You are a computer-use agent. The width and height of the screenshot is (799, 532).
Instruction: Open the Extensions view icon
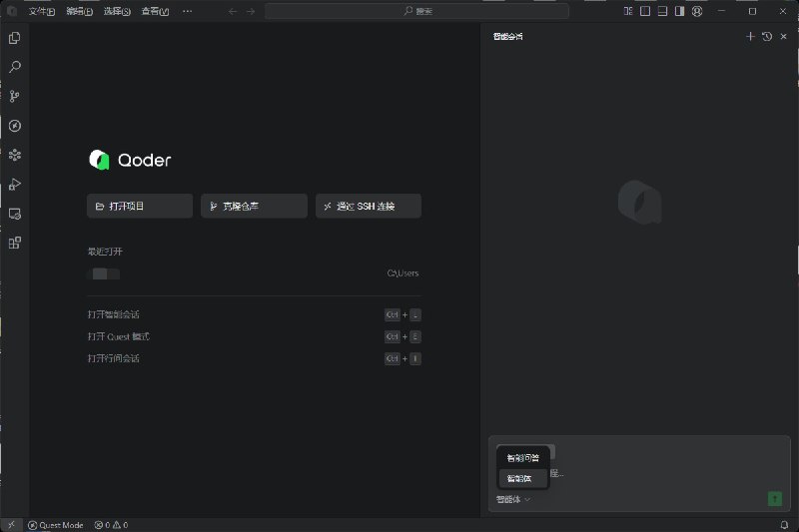pos(14,243)
